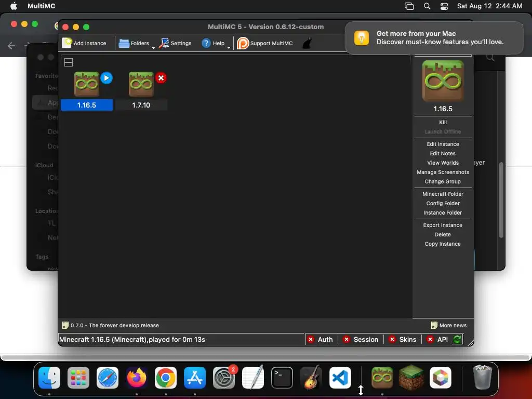This screenshot has height=399, width=532.
Task: Expand the Help dropdown arrow
Action: point(229,47)
